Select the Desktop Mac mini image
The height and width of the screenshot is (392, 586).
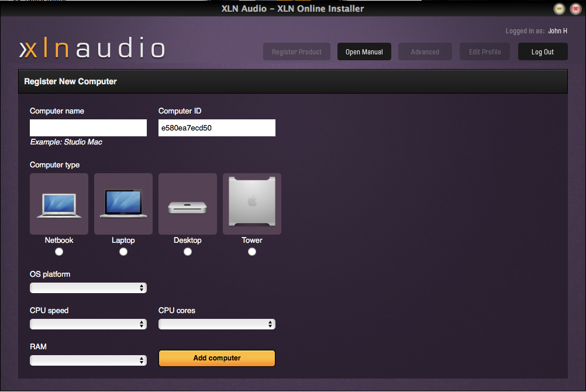[188, 204]
